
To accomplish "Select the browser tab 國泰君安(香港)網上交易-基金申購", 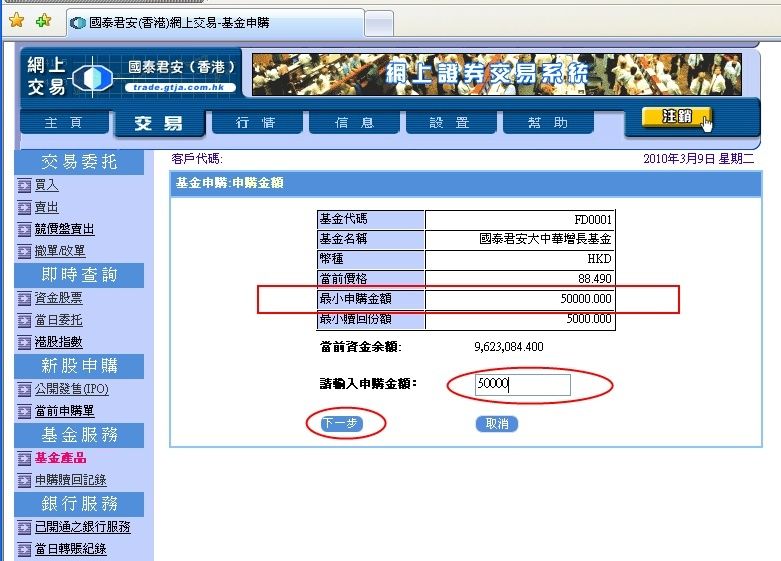I will pyautogui.click(x=215, y=23).
